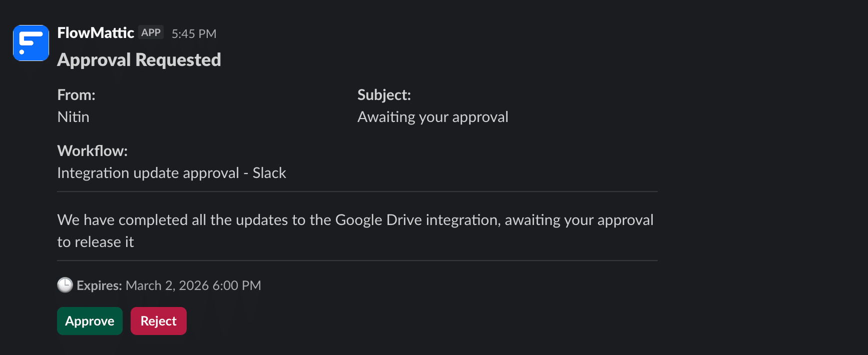The image size is (868, 355).
Task: Select the Google Drive integration message text
Action: pyautogui.click(x=355, y=230)
